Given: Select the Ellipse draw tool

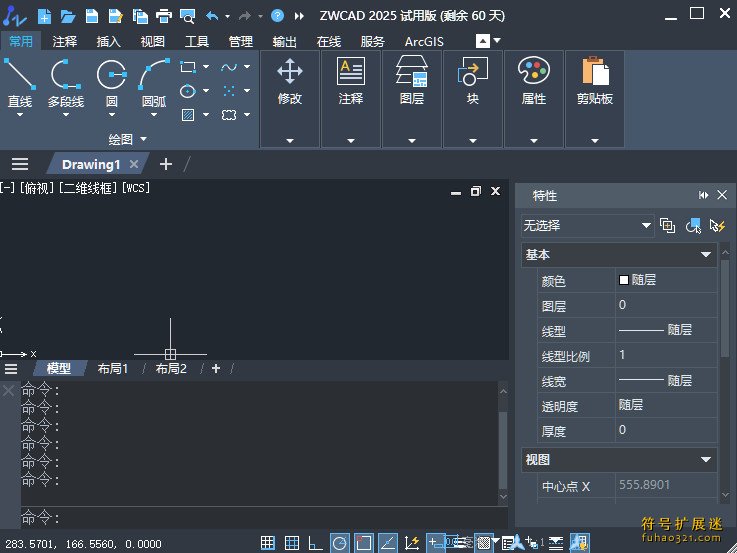Looking at the screenshot, I should (188, 91).
